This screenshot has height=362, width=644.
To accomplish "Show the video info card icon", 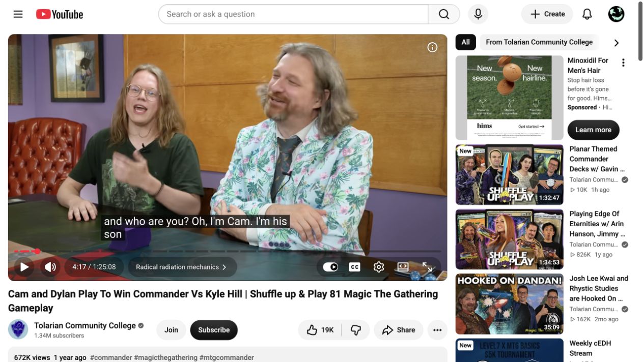I will click(x=432, y=47).
